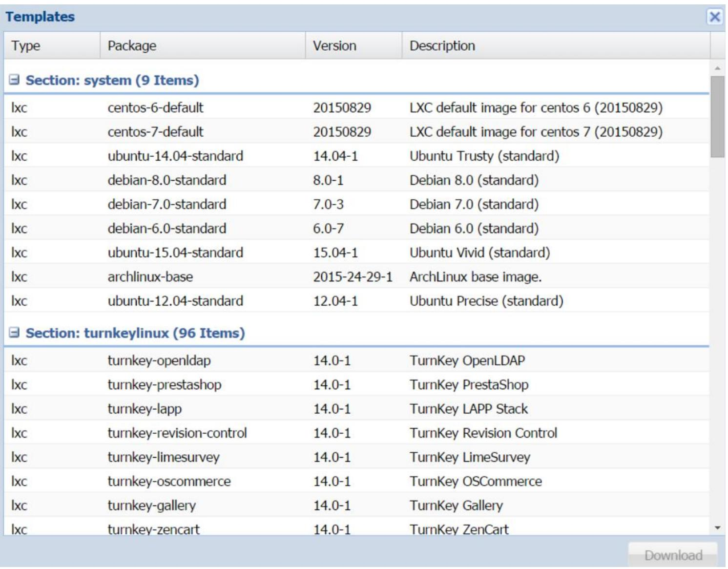Screen dimensions: 728x569
Task: Click the TurnKey OpenLDAP description
Action: (x=467, y=360)
